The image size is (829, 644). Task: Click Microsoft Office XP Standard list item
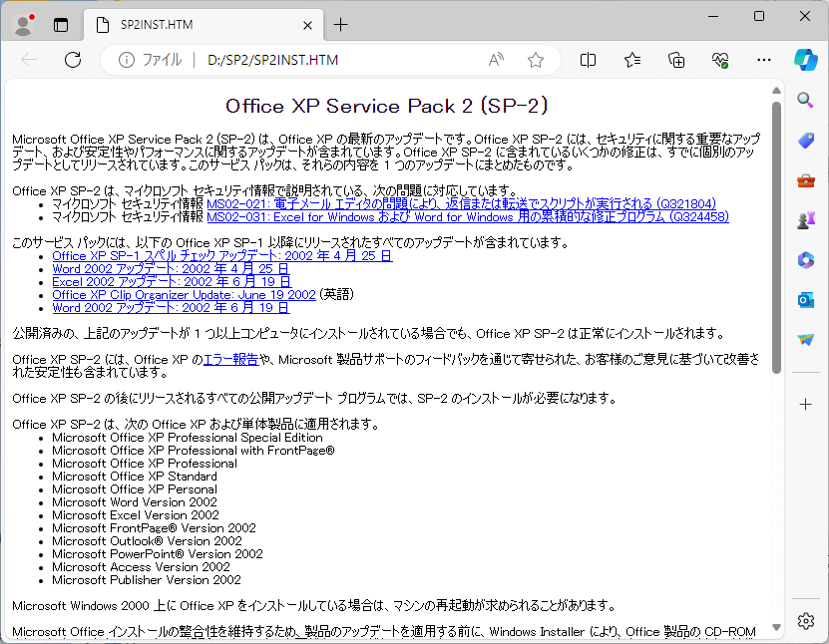pos(135,477)
